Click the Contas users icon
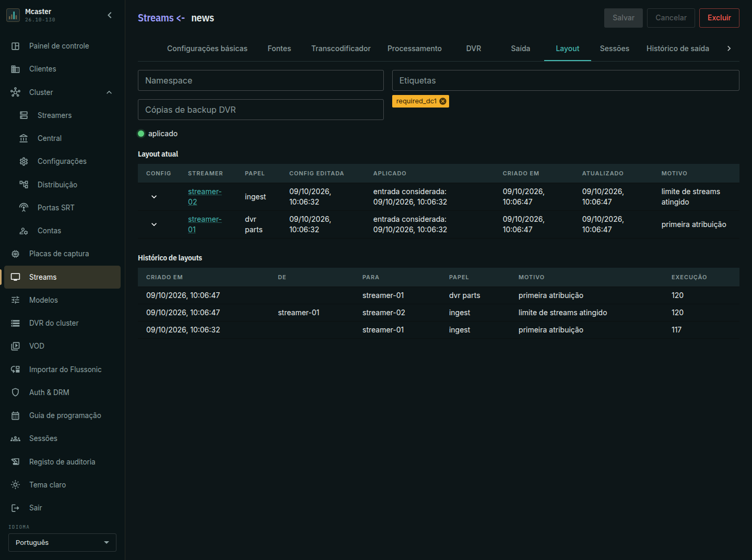 point(24,231)
